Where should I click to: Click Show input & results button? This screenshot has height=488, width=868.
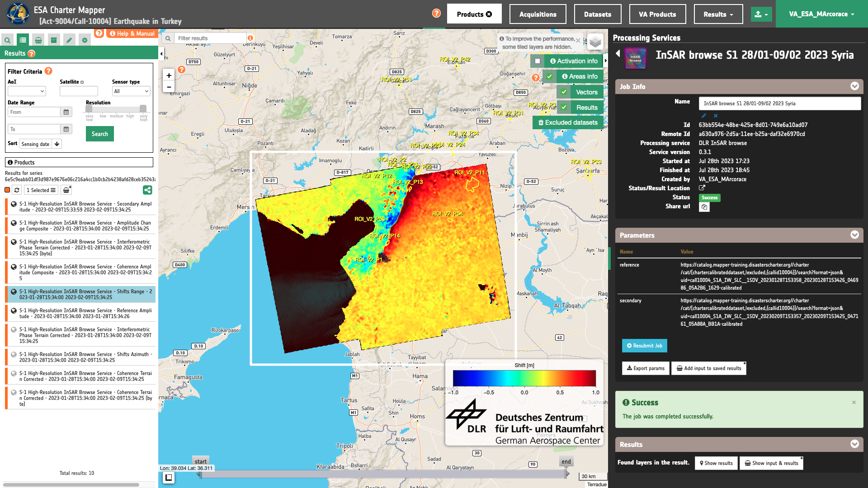click(771, 463)
